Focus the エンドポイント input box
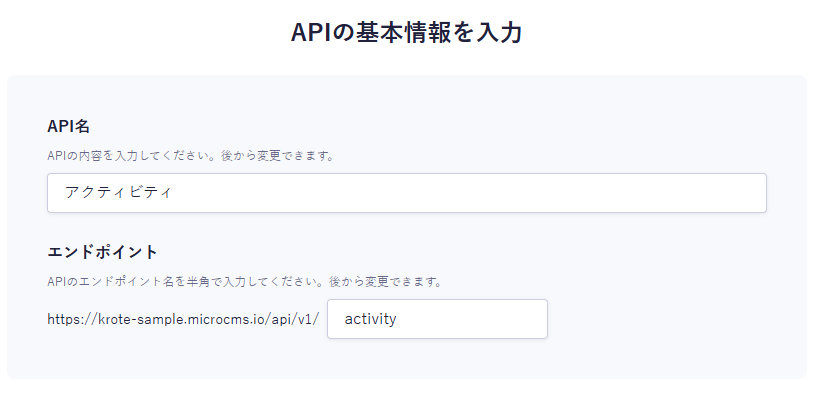 (437, 319)
